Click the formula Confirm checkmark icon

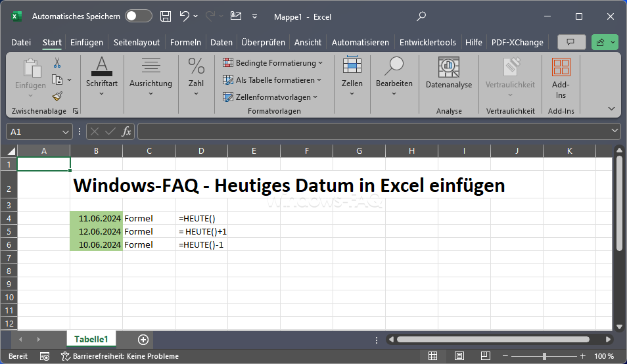pos(110,131)
